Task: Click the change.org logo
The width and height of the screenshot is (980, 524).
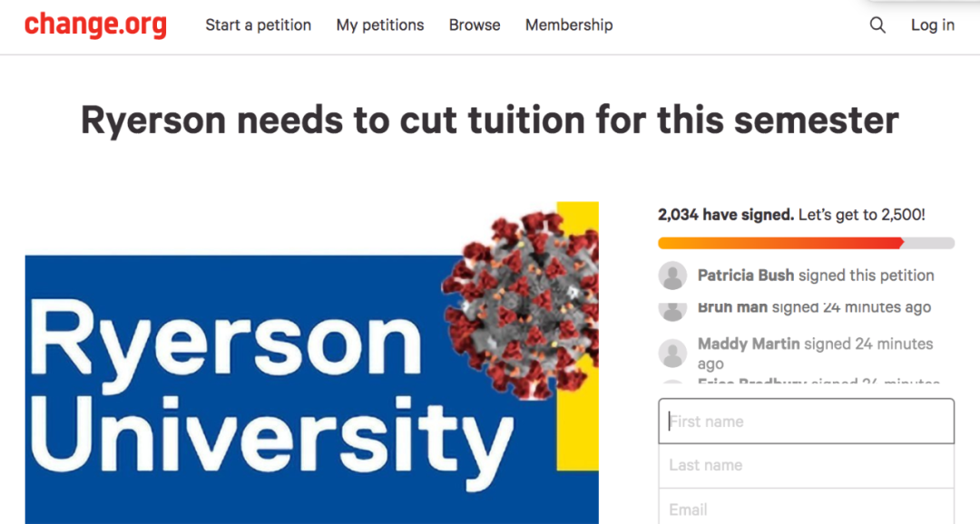Action: point(95,25)
